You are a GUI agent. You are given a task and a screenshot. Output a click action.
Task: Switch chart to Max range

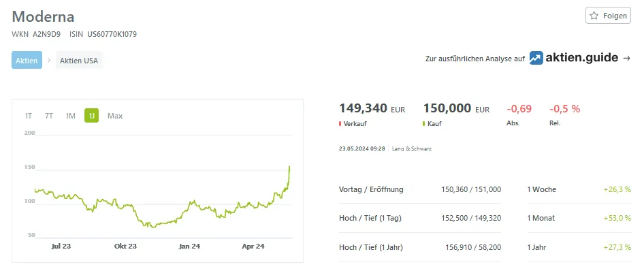pos(115,116)
